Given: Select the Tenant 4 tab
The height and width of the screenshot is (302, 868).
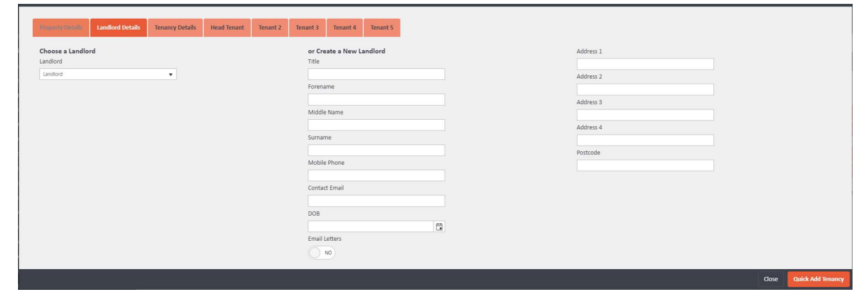Looking at the screenshot, I should (x=344, y=28).
